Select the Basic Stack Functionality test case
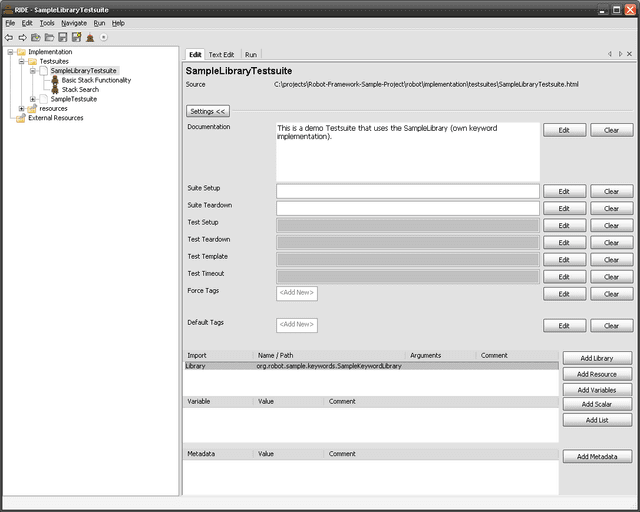 (x=96, y=80)
